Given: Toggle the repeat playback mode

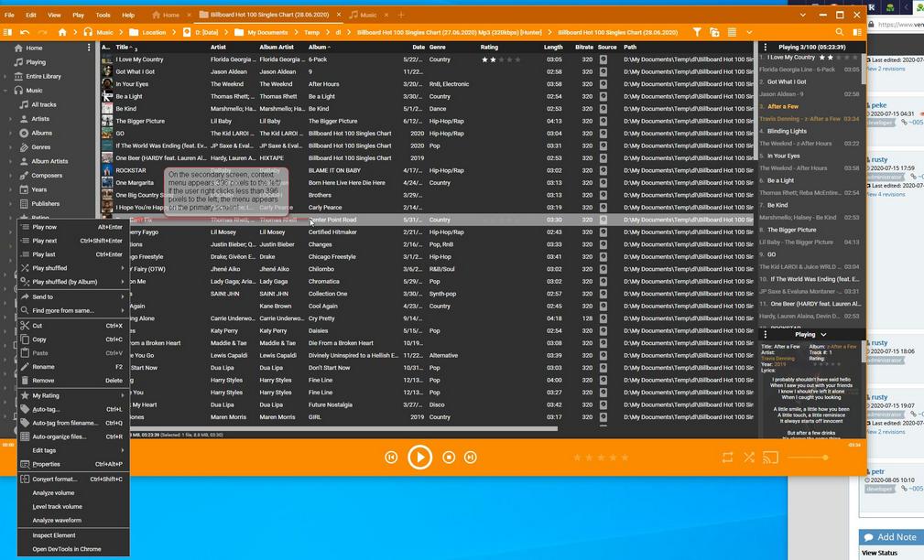Looking at the screenshot, I should click(727, 457).
